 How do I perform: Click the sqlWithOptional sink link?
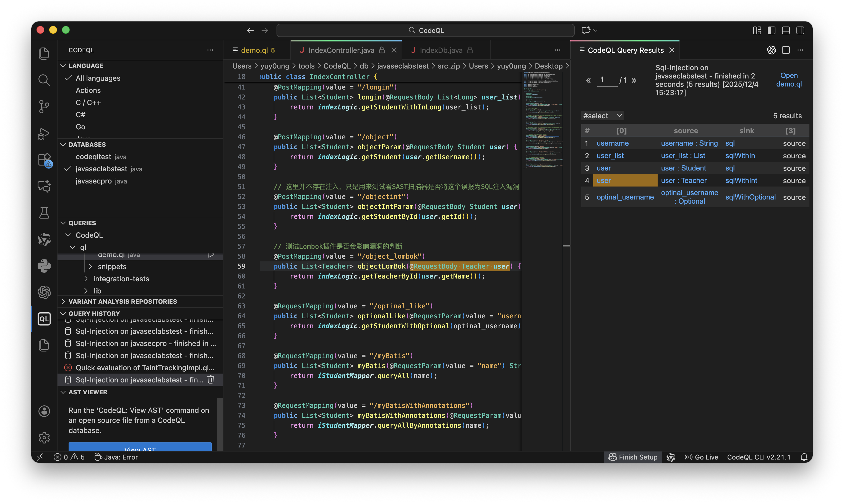pyautogui.click(x=750, y=197)
